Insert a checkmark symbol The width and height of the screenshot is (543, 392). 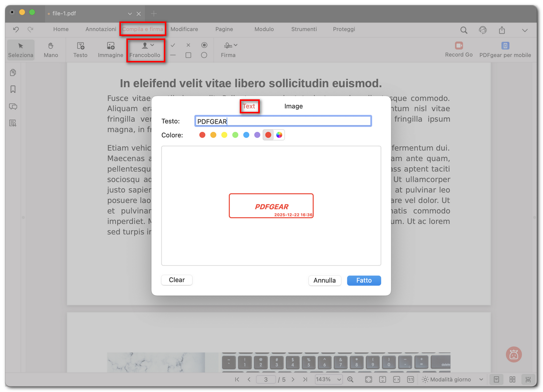pos(173,45)
